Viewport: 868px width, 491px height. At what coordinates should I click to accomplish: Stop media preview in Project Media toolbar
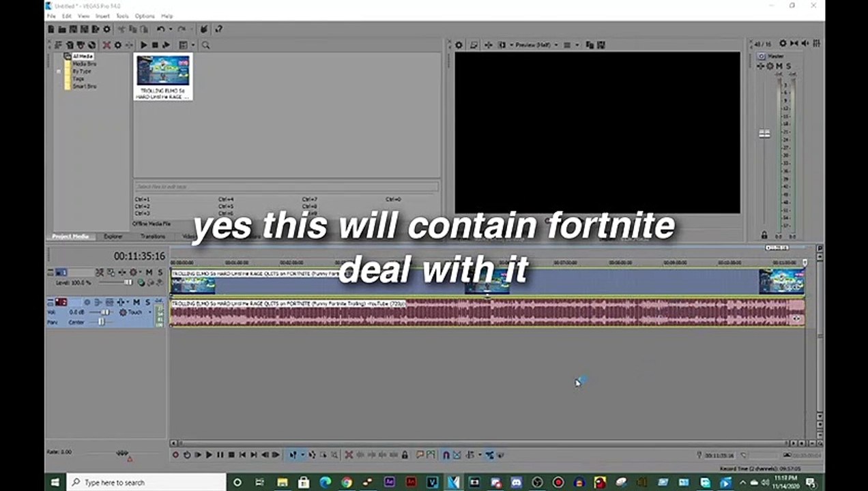155,45
